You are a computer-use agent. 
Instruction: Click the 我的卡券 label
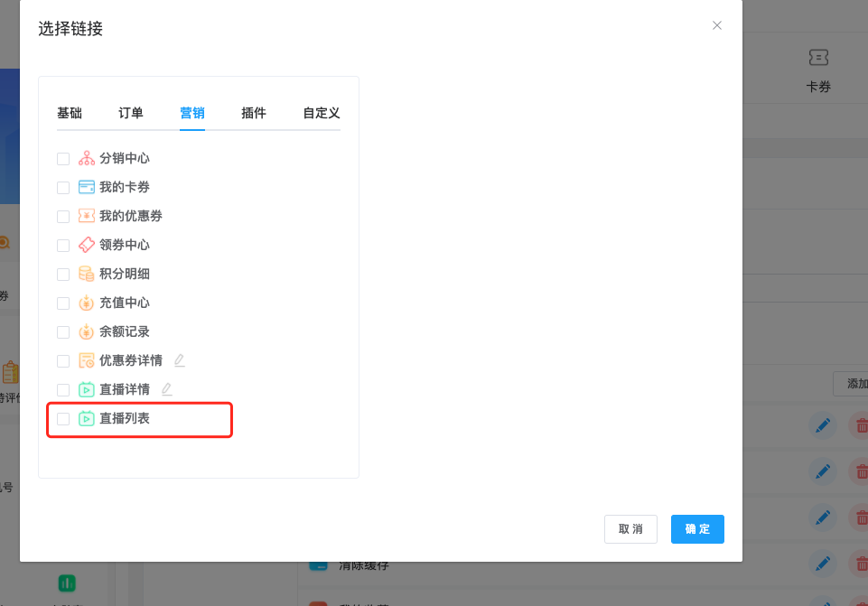coord(125,187)
